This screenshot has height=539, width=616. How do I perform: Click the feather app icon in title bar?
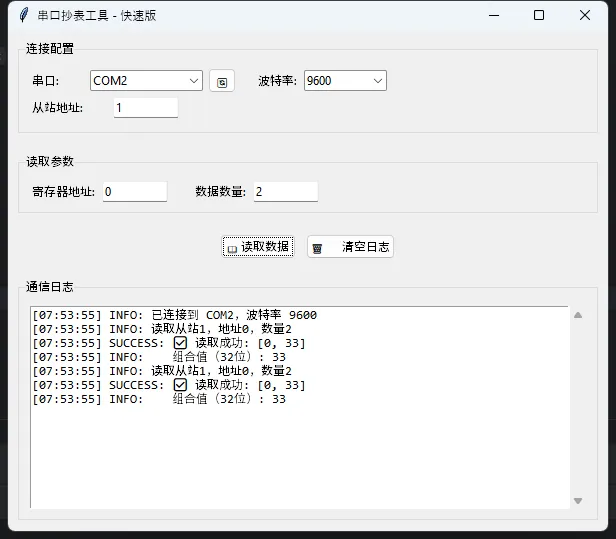23,15
